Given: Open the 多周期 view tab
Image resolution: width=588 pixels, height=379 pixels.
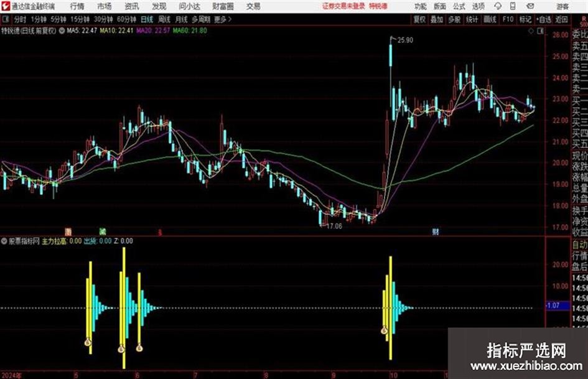Looking at the screenshot, I should coord(201,19).
